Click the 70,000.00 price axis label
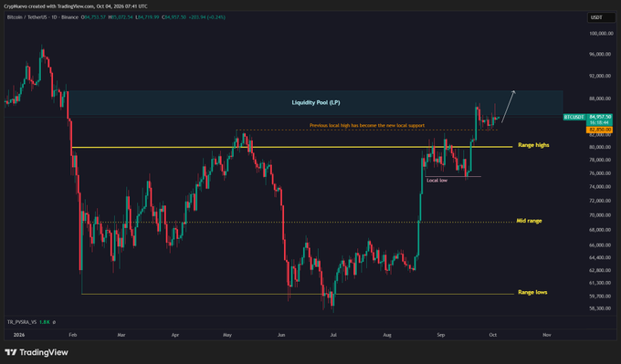The width and height of the screenshot is (621, 364). click(601, 215)
